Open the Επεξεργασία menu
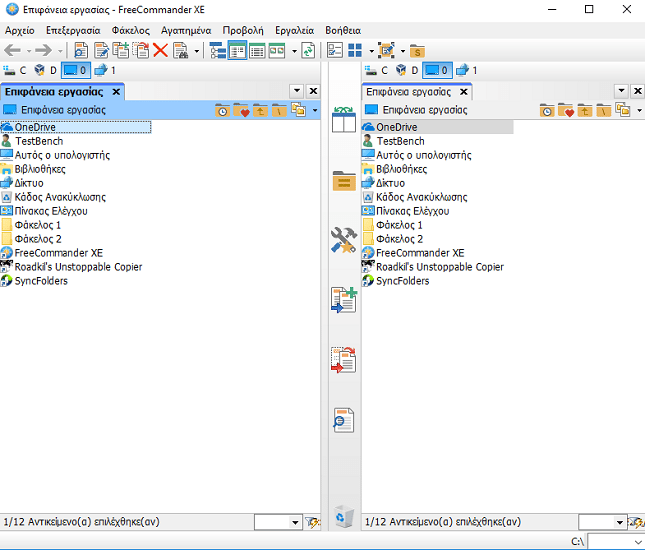Viewport: 645px width, 550px height. point(73,30)
